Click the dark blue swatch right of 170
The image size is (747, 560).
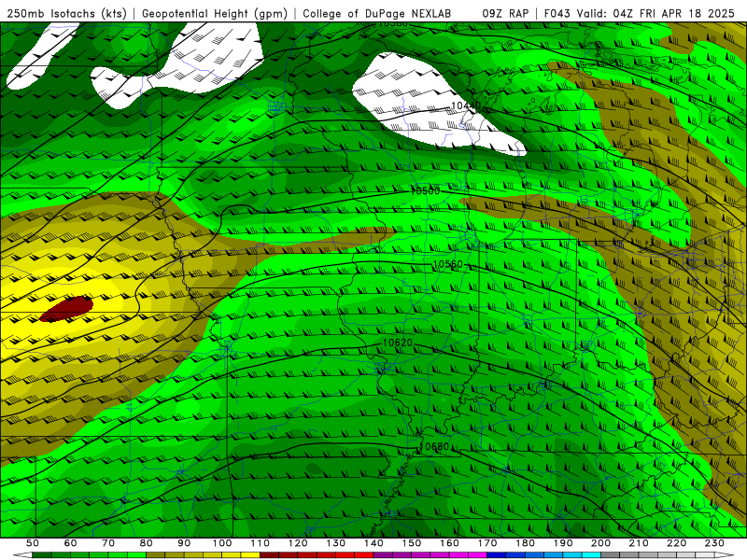click(x=497, y=555)
